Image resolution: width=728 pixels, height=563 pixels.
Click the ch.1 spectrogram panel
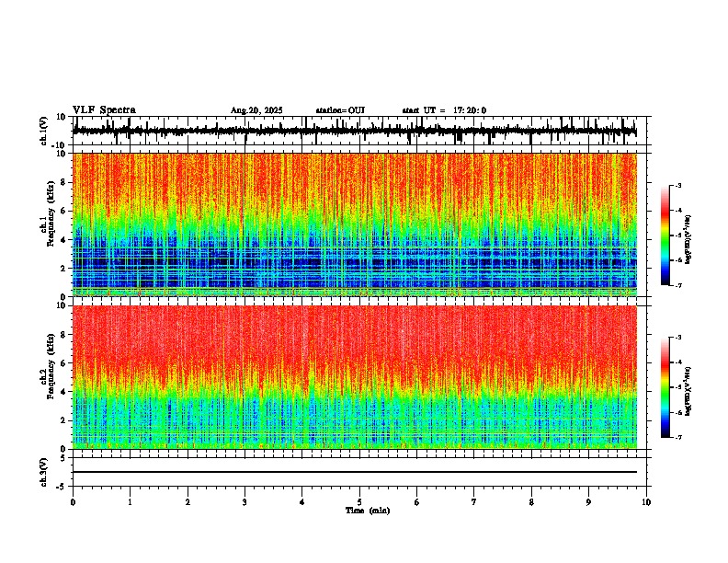pyautogui.click(x=354, y=224)
